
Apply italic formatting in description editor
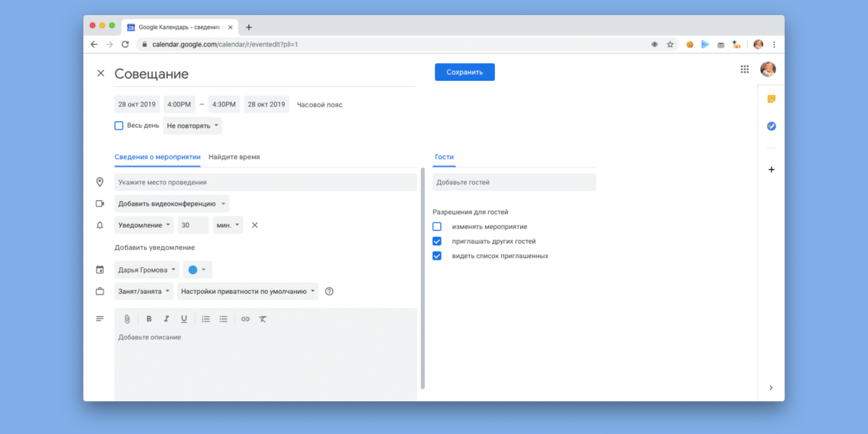click(x=167, y=319)
